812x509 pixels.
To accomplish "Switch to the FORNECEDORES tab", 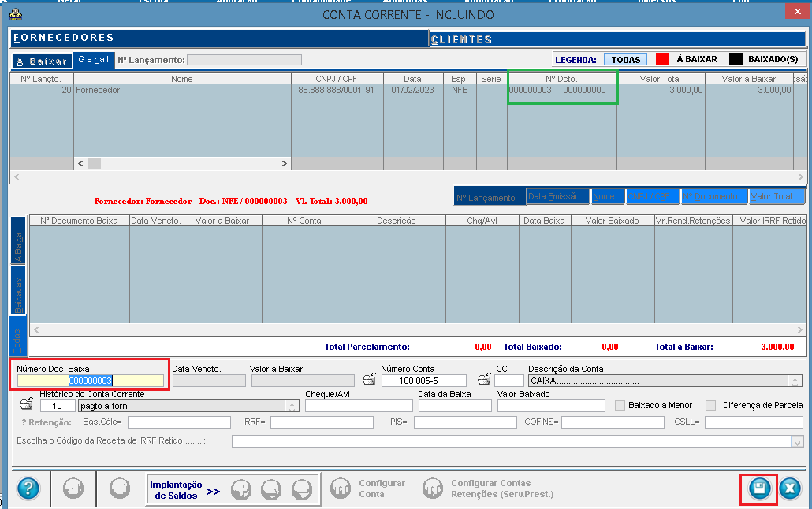I will point(219,38).
